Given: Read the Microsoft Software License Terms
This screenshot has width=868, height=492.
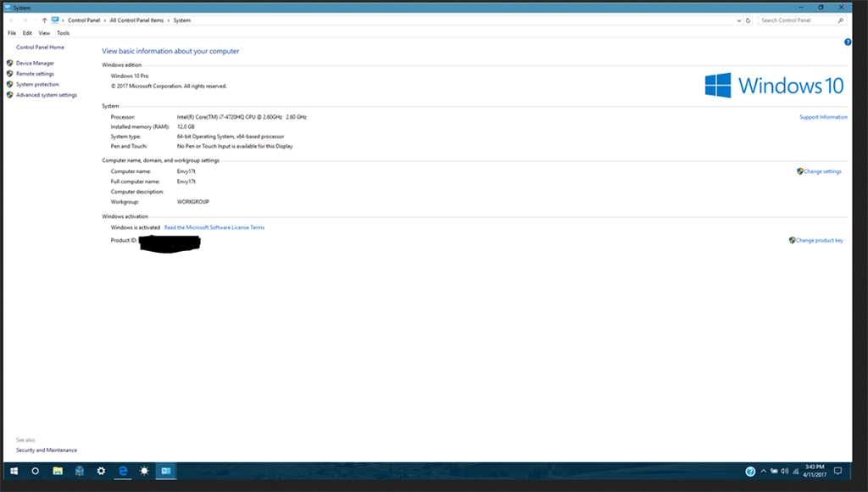Looking at the screenshot, I should tap(214, 227).
